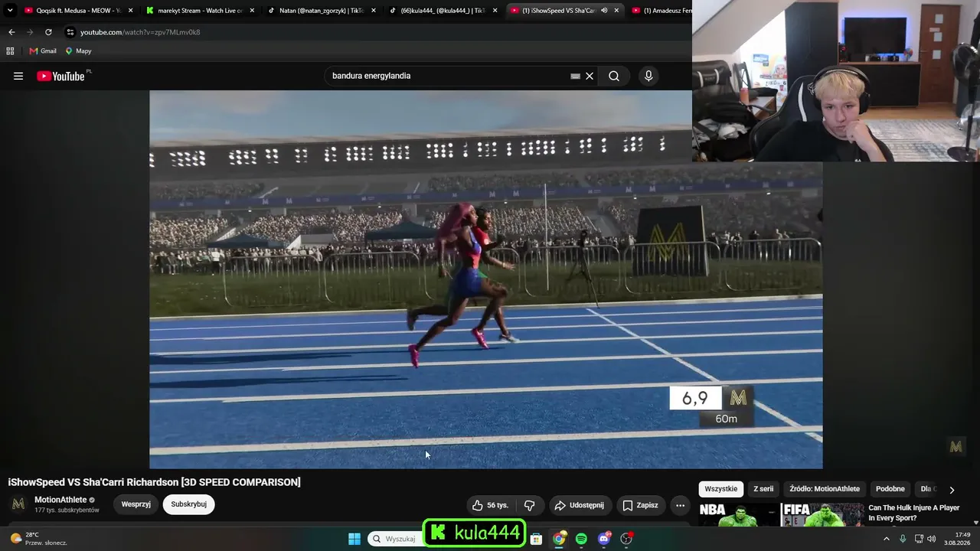Click the 3D sprint video player
This screenshot has height=551, width=980.
tap(485, 279)
